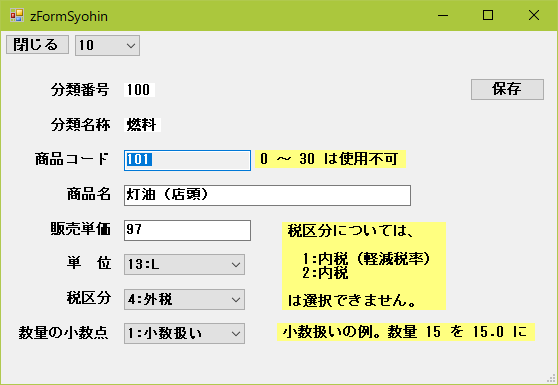The image size is (558, 385).
Task: Open the dropdown showing 10
Action: point(107,46)
